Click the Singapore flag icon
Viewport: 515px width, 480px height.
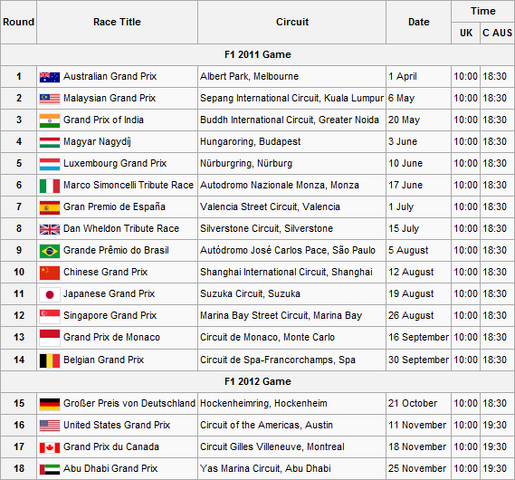pos(50,316)
